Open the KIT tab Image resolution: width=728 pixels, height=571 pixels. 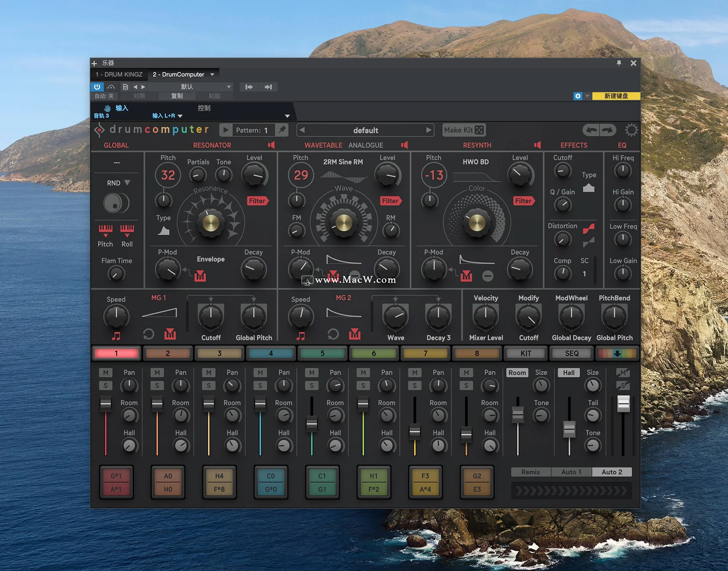point(526,353)
